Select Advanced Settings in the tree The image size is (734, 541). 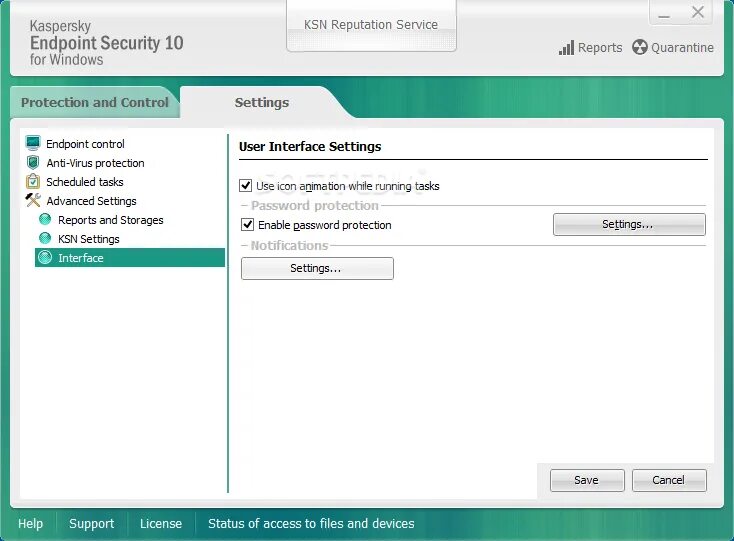(x=91, y=201)
